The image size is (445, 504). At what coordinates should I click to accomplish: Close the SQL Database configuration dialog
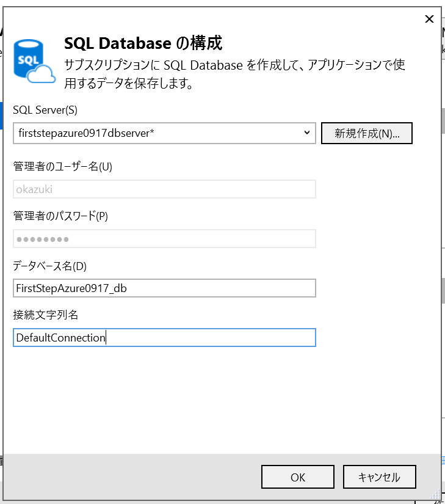point(429,19)
